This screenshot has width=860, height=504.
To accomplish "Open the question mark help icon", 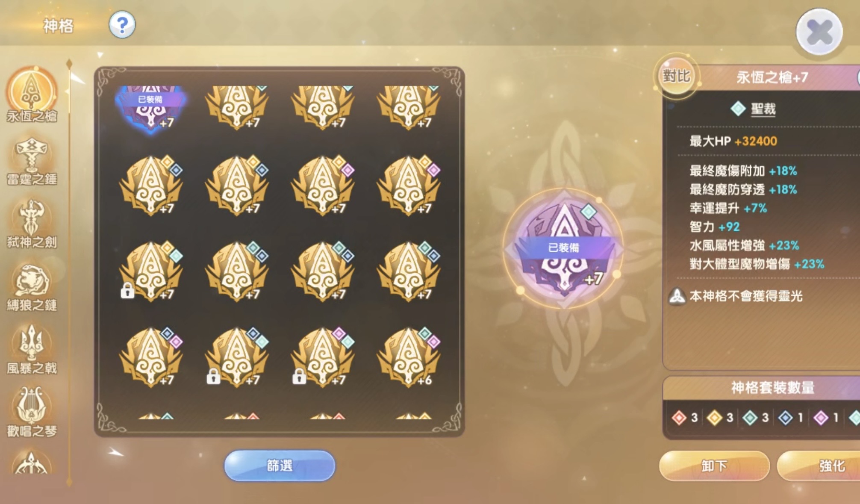I will 122,25.
